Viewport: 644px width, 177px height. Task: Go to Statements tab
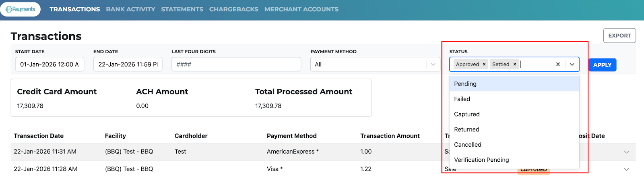(x=182, y=9)
